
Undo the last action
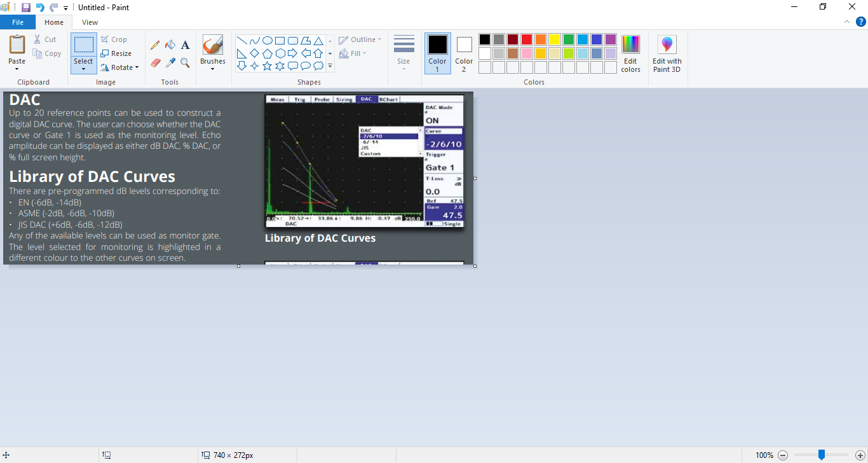coord(40,8)
